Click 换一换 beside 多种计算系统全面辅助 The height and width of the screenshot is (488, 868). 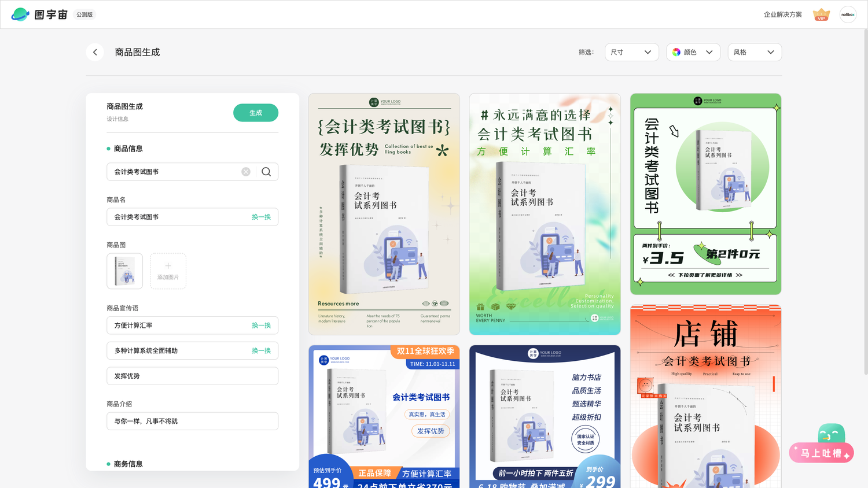click(261, 351)
